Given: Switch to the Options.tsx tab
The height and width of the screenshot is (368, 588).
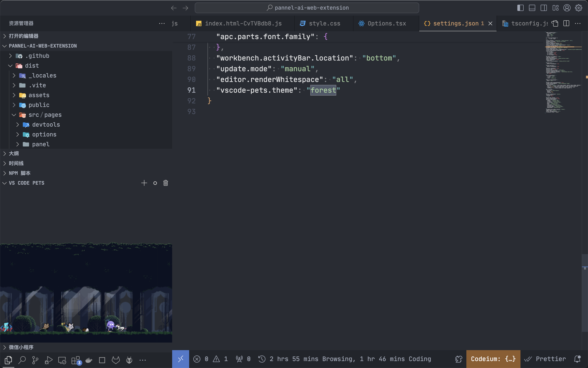Looking at the screenshot, I should (387, 23).
